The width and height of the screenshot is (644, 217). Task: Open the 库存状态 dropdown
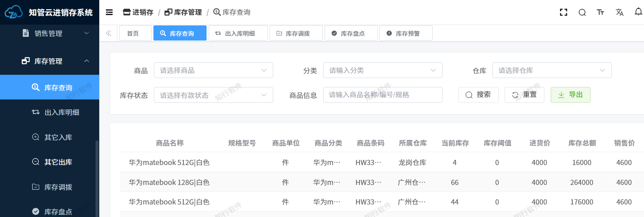pos(213,95)
